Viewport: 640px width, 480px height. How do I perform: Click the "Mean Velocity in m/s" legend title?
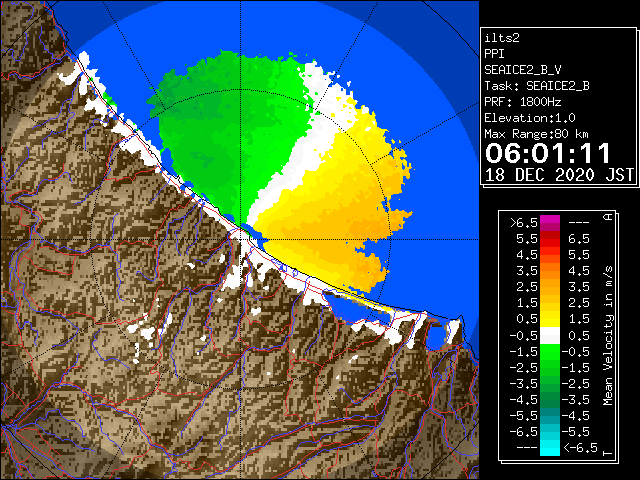tap(608, 336)
